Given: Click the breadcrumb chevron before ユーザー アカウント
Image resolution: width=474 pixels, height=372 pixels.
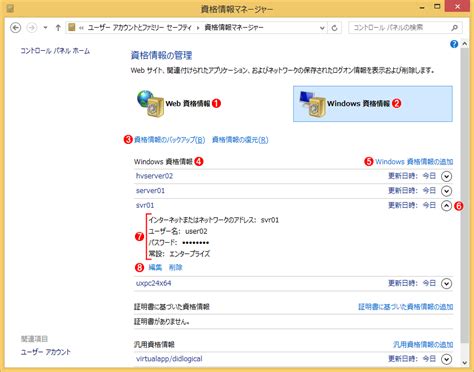Looking at the screenshot, I should click(81, 28).
